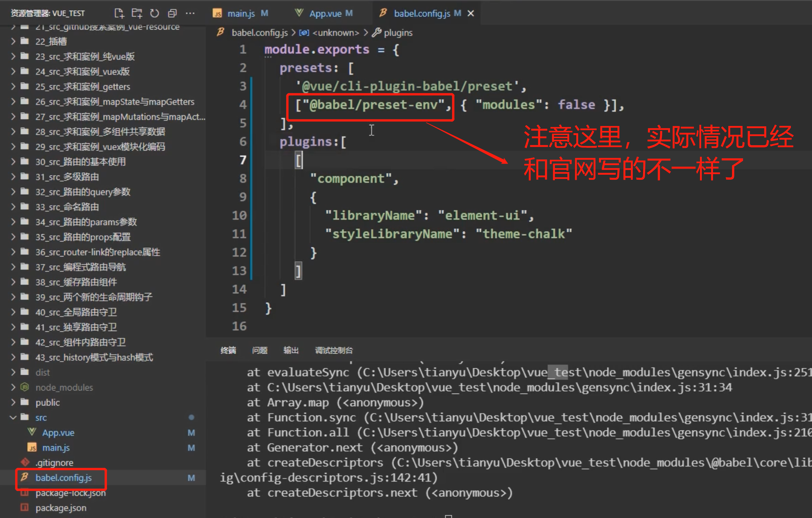
Task: Select folder 41_src_独享路由守卫
Action: tap(76, 327)
